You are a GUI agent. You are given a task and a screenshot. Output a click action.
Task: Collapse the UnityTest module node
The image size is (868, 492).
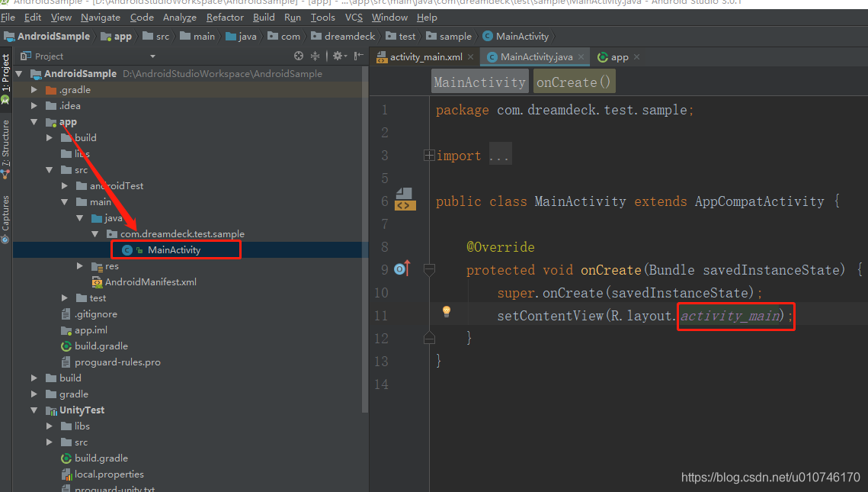point(34,410)
